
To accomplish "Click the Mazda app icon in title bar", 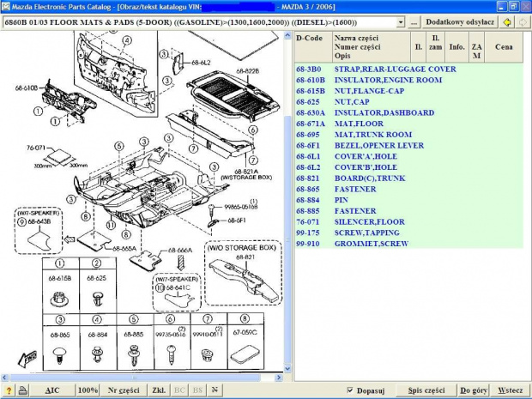I will [x=6, y=6].
